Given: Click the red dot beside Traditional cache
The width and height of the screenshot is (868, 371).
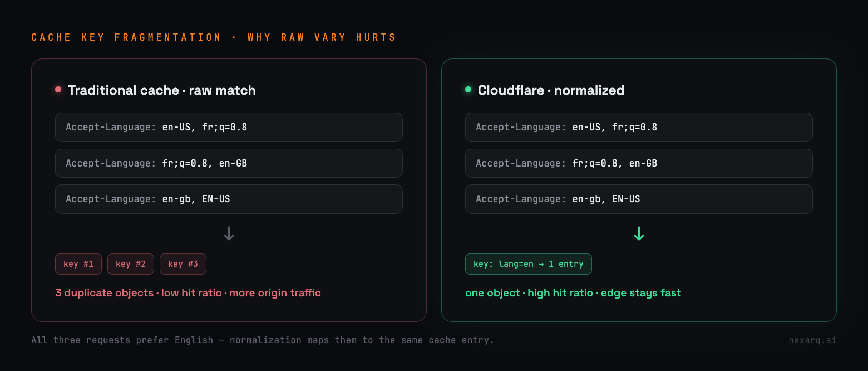Looking at the screenshot, I should pos(58,90).
